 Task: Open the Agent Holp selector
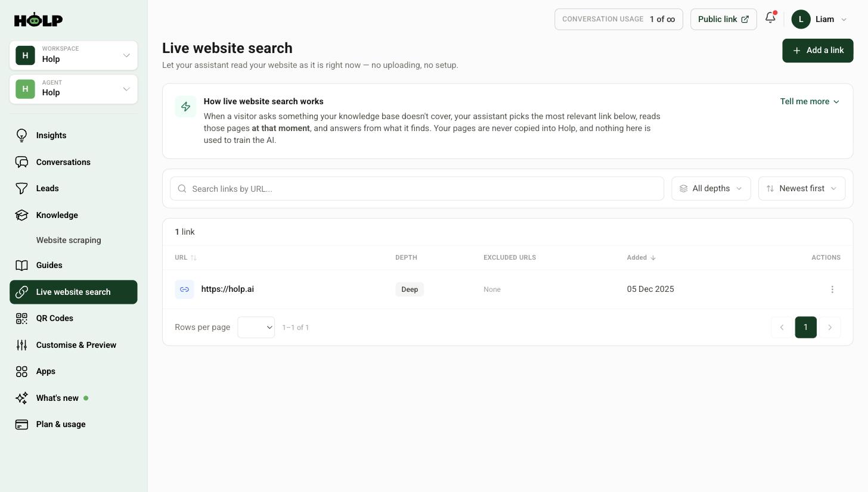tap(73, 89)
